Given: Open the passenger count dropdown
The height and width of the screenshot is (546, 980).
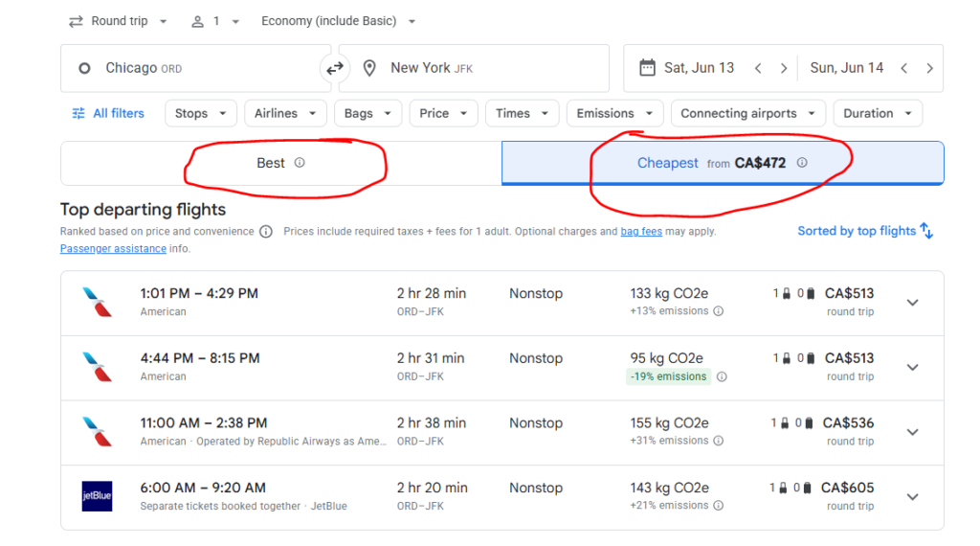Looking at the screenshot, I should point(215,21).
